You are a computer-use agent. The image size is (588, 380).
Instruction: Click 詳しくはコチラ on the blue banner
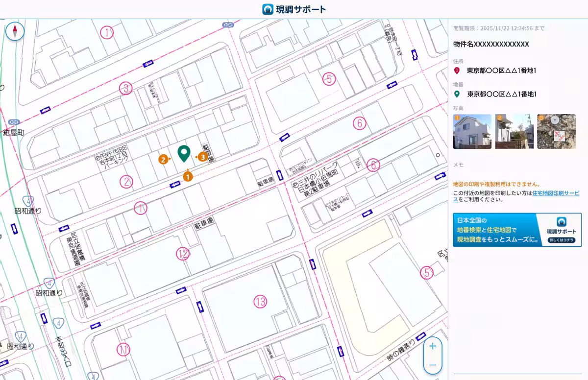[x=561, y=240]
